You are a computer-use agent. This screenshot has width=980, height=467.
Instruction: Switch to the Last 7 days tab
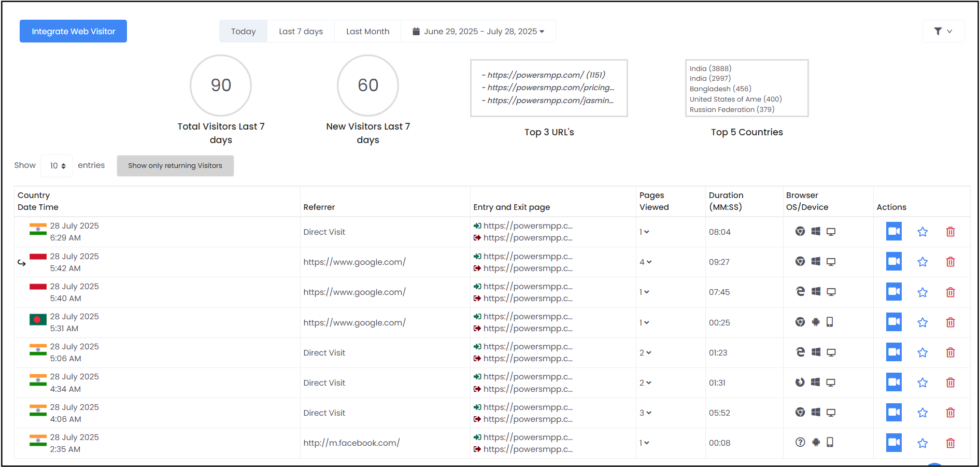[x=301, y=31]
